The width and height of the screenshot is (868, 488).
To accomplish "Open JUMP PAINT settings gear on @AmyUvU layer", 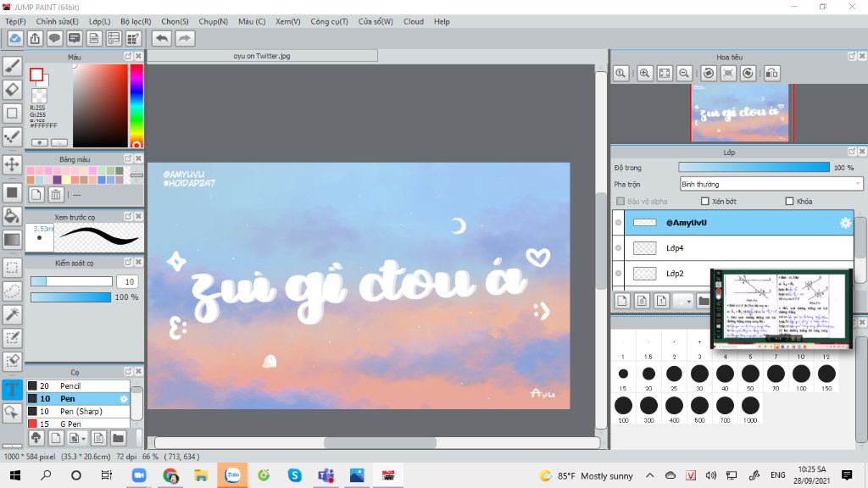I will coord(844,223).
